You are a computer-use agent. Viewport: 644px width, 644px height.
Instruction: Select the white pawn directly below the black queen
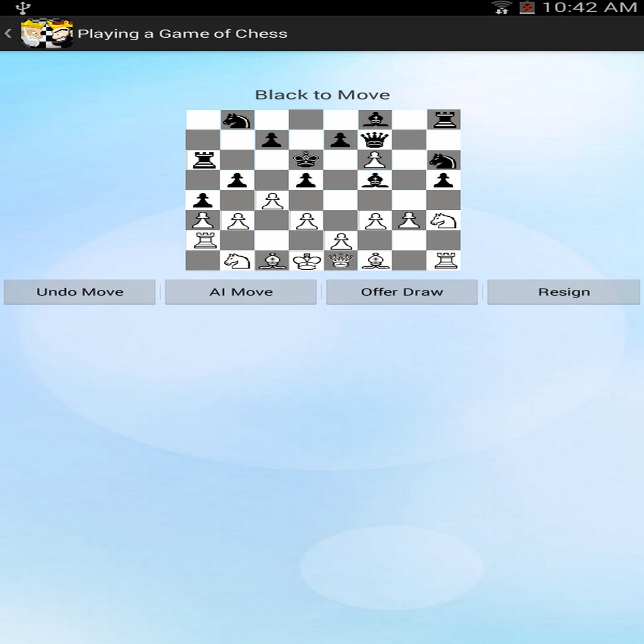pyautogui.click(x=375, y=160)
